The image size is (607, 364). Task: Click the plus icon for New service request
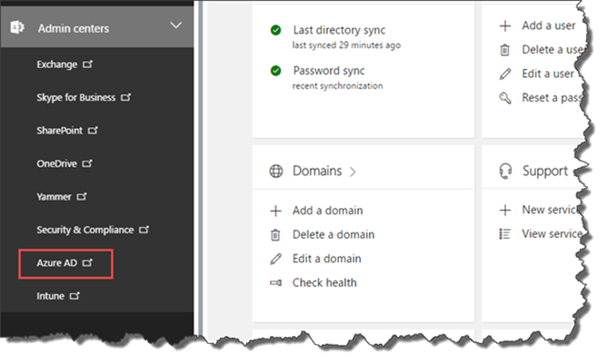pos(505,210)
